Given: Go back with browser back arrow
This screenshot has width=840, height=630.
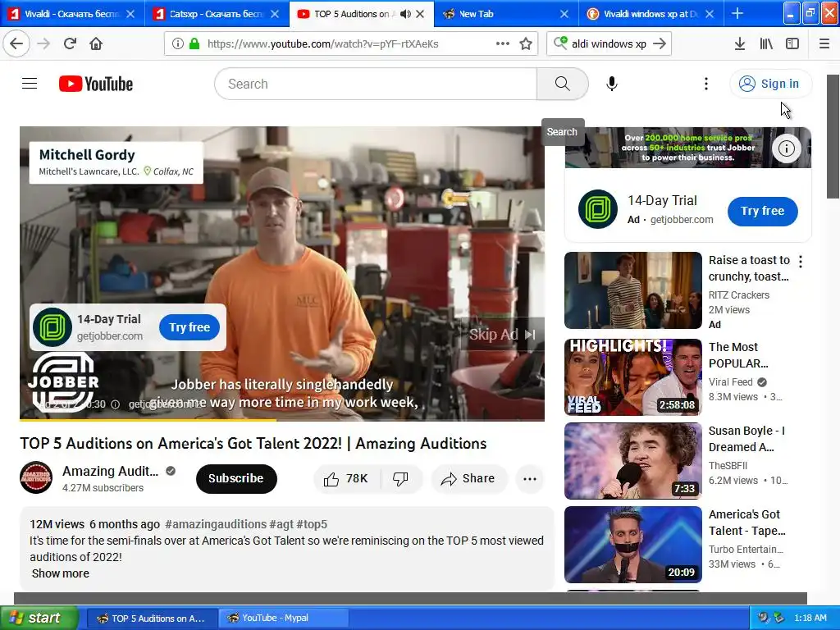Looking at the screenshot, I should [16, 44].
